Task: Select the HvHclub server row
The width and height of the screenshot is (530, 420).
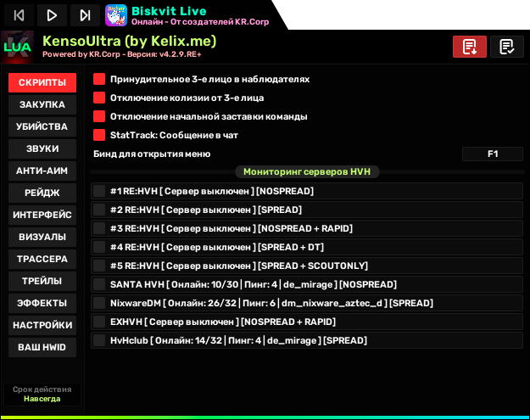Action: [99, 340]
